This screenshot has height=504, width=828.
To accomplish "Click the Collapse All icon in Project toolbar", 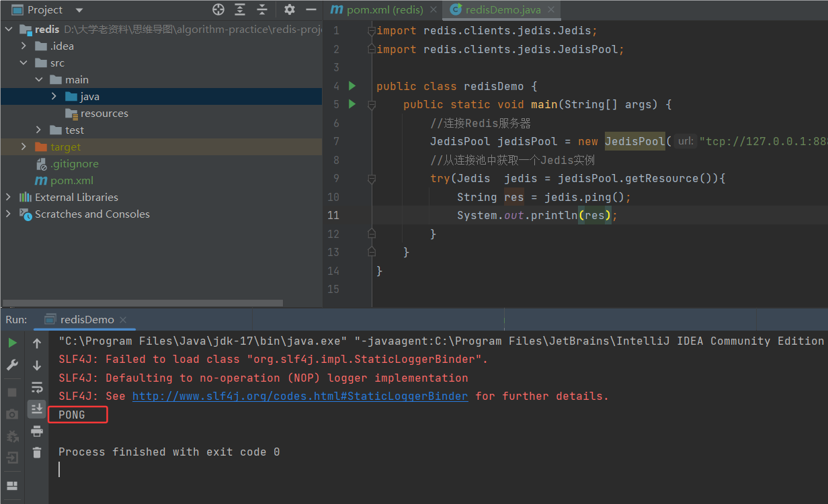I will pyautogui.click(x=262, y=9).
